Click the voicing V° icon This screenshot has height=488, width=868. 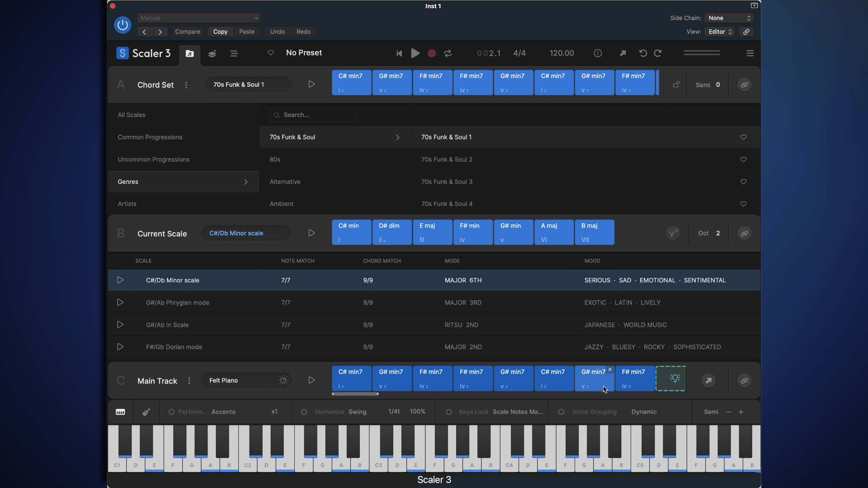coord(673,233)
